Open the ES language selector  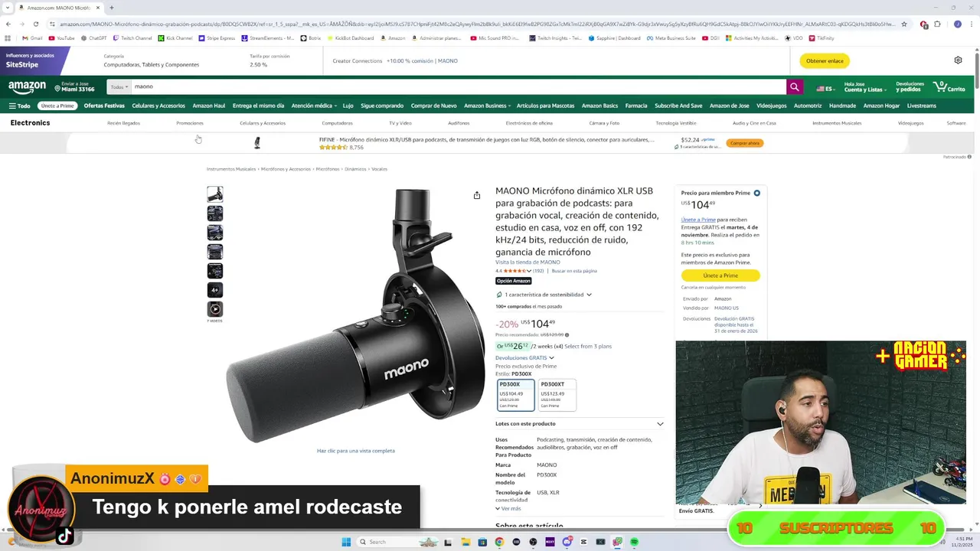825,88
